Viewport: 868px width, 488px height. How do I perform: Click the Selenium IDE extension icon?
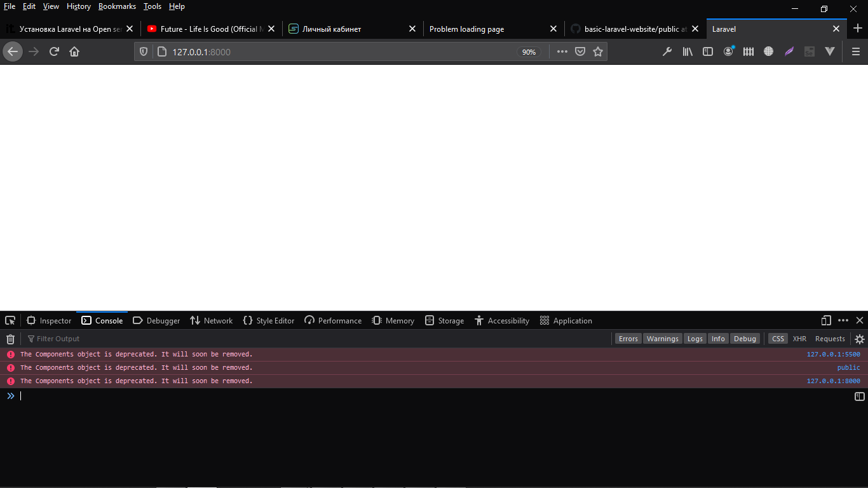pos(810,51)
